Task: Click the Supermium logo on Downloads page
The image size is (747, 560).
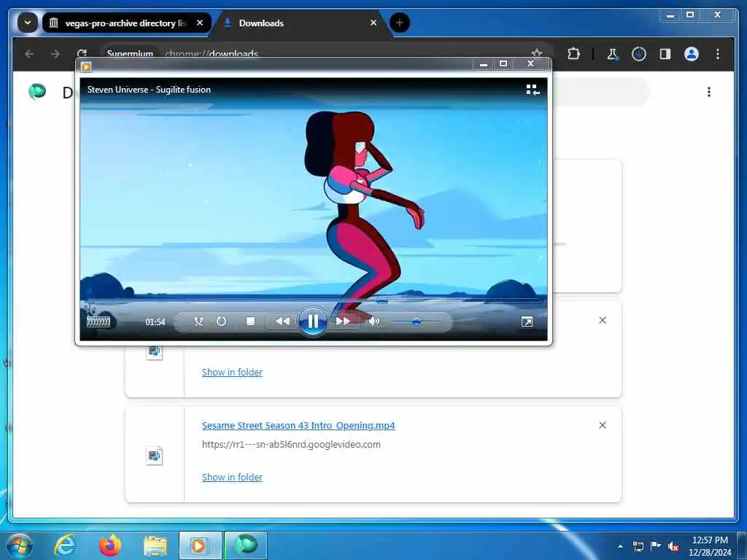Action: pyautogui.click(x=37, y=91)
